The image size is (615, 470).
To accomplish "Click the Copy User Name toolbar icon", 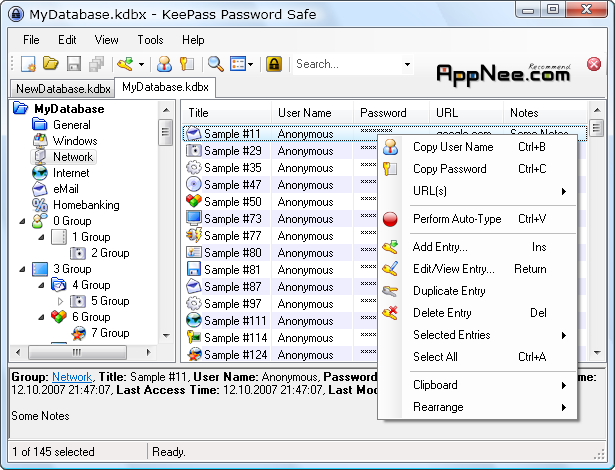I will (164, 64).
